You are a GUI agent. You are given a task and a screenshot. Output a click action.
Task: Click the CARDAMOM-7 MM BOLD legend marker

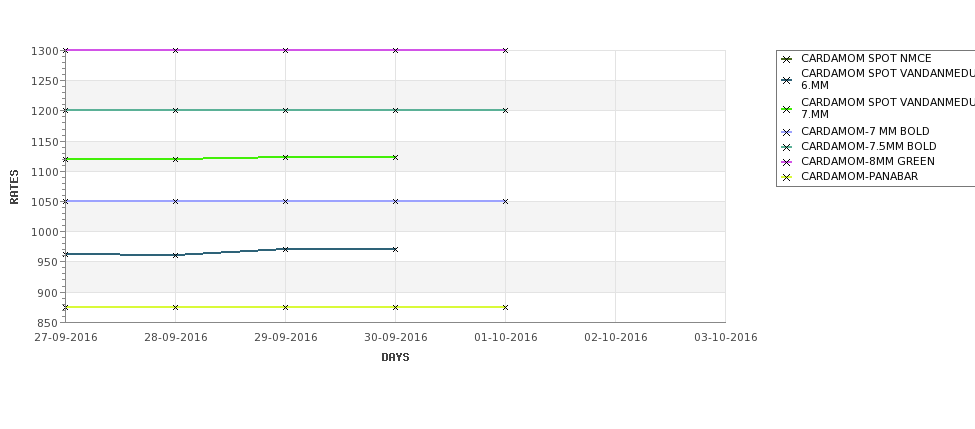pos(786,132)
